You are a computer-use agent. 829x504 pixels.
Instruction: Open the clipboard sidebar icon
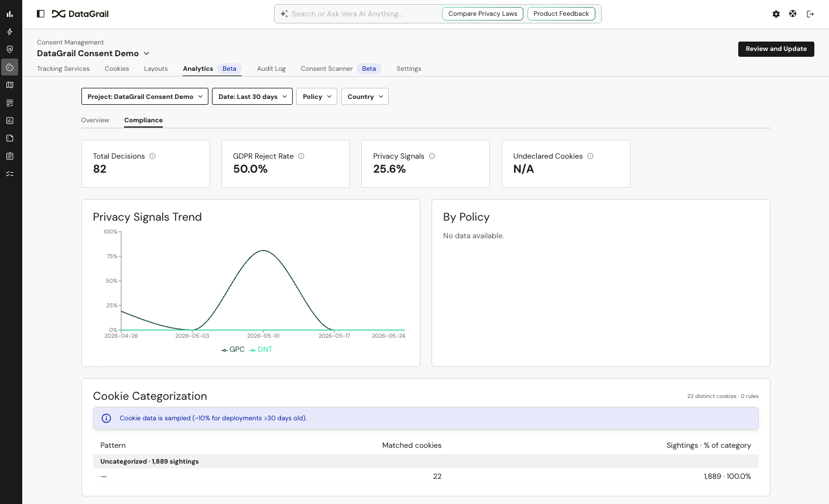(x=9, y=156)
